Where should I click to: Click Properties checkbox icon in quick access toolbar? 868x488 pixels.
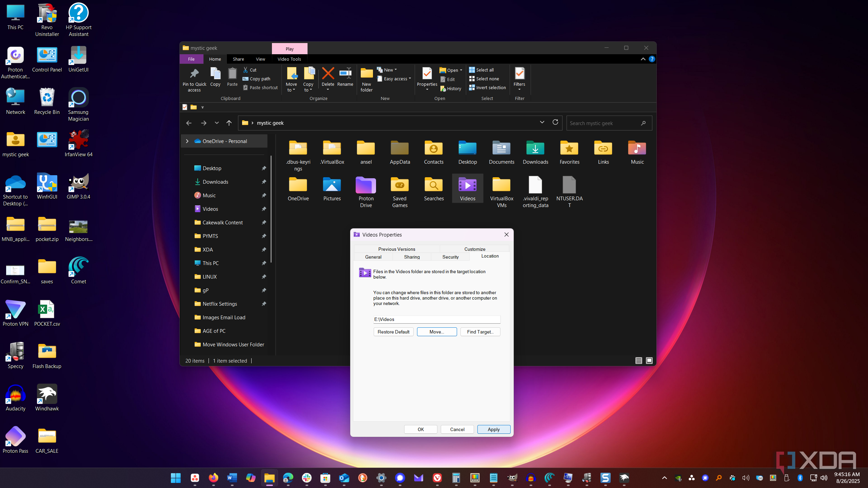pyautogui.click(x=185, y=107)
